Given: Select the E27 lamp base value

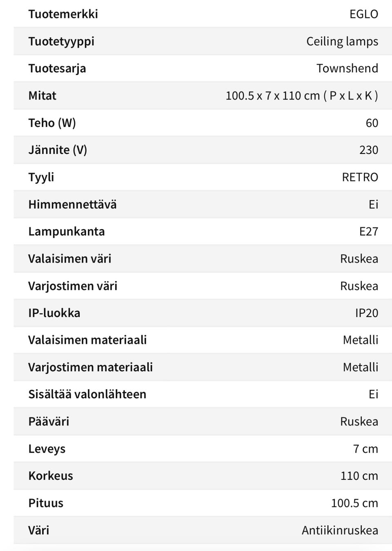Looking at the screenshot, I should pos(368,232).
